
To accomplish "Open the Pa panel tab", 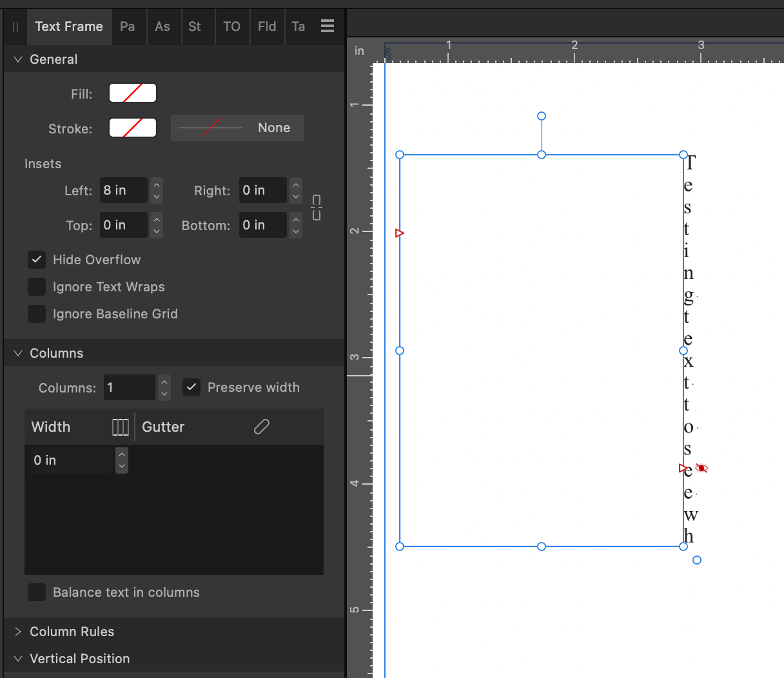I will tap(128, 26).
